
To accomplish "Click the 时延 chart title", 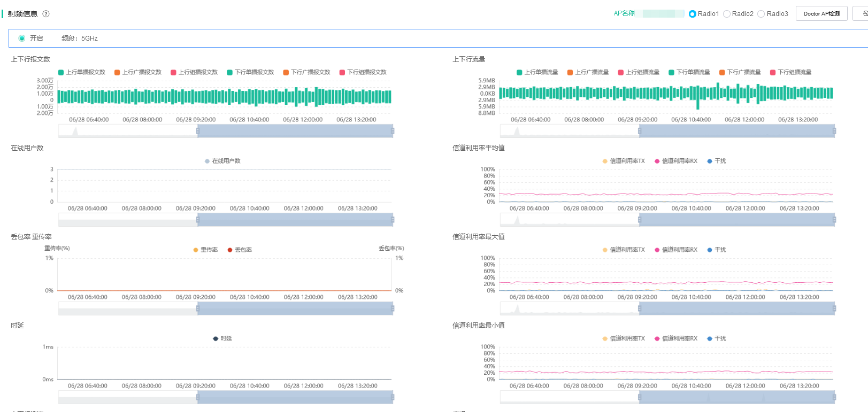I will [x=17, y=326].
